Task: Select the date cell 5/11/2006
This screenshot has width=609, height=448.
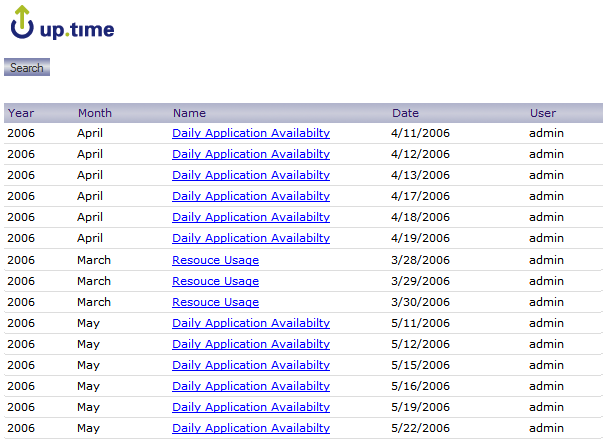Action: coord(420,323)
